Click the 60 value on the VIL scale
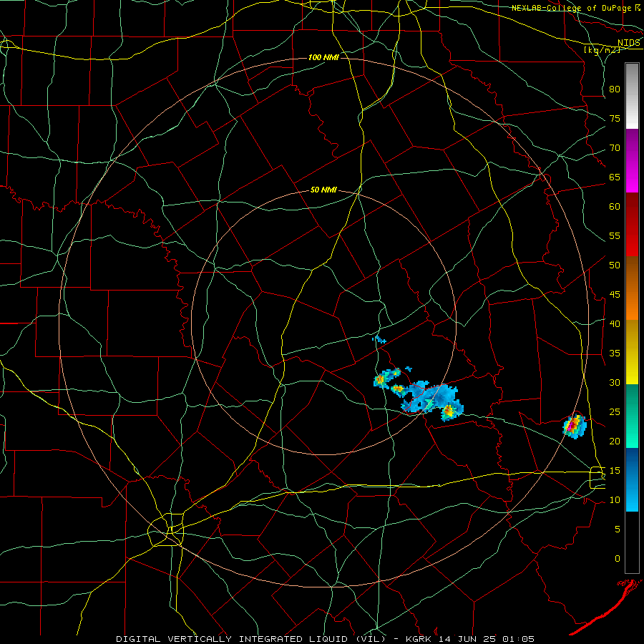The height and width of the screenshot is (644, 644). 615,207
